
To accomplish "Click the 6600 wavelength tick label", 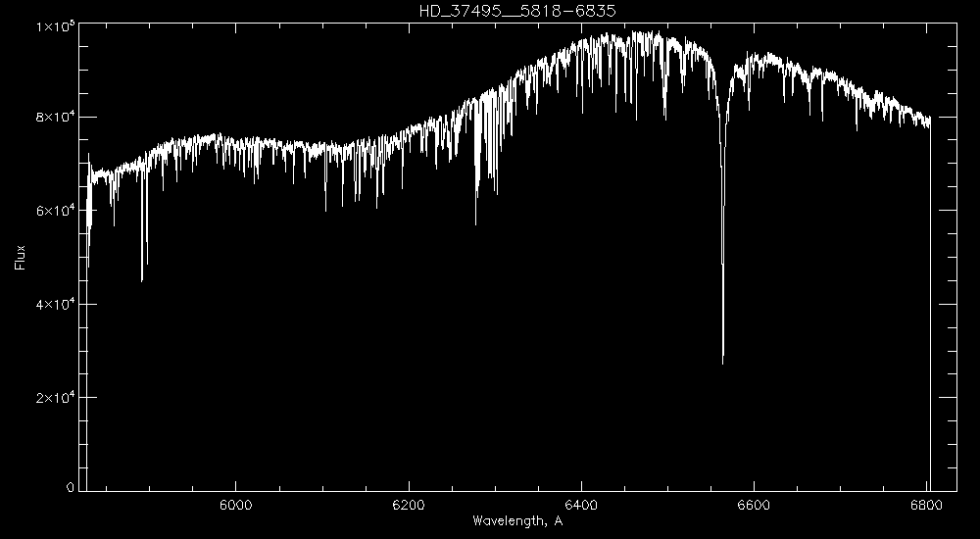I will (754, 506).
